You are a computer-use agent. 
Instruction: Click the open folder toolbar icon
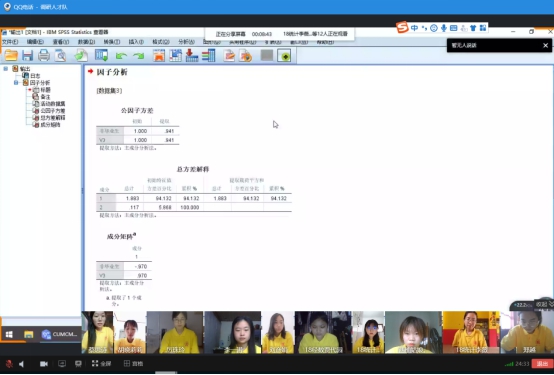click(11, 55)
